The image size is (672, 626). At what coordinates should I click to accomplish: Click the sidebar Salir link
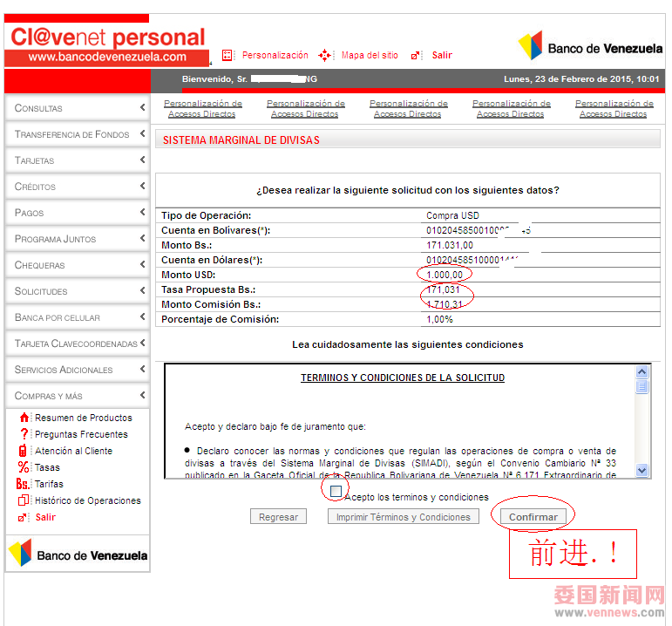pyautogui.click(x=45, y=518)
